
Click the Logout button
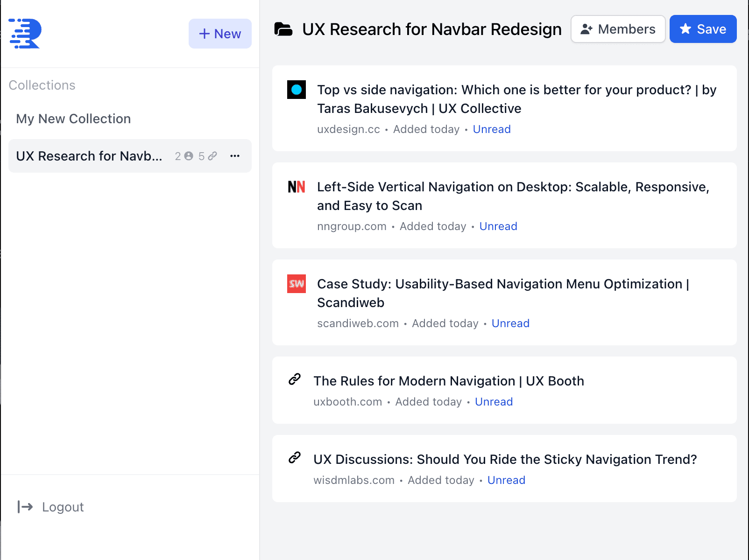(x=50, y=507)
